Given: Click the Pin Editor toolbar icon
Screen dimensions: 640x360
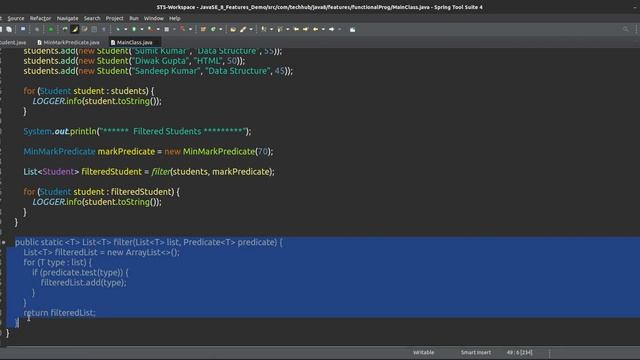Looking at the screenshot, I should pos(353,29).
